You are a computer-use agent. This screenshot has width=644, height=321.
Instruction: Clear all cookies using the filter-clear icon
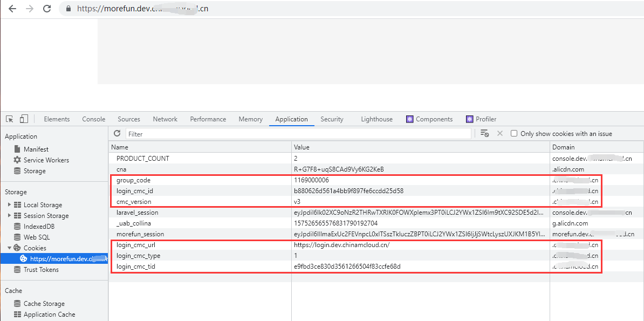tap(484, 133)
